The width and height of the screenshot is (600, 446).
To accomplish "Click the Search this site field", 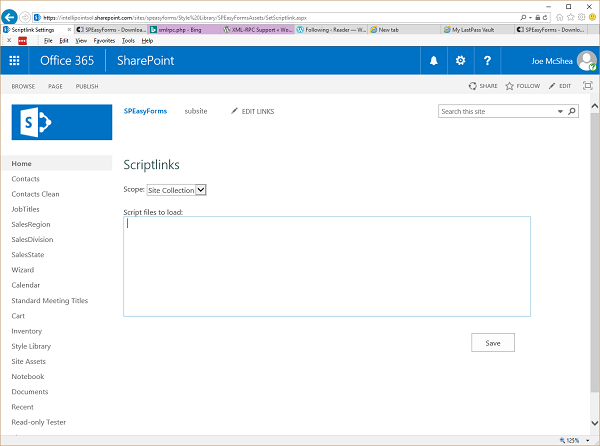I will (497, 111).
